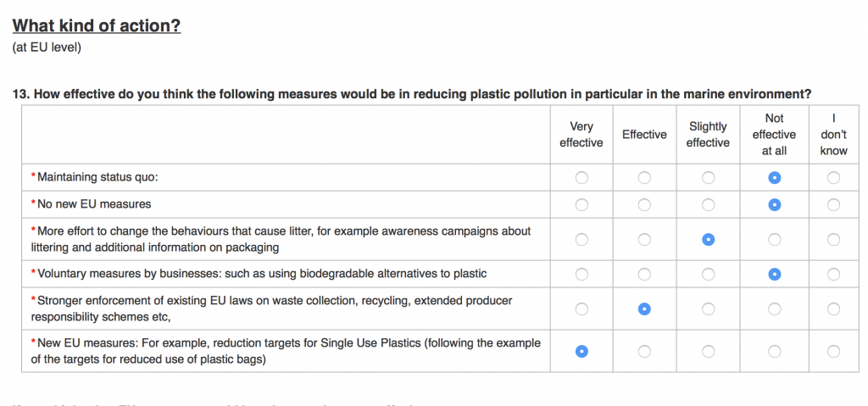The width and height of the screenshot is (868, 406).
Task: Choose Slightly effective for behaviour change awareness campaigns
Action: [708, 239]
